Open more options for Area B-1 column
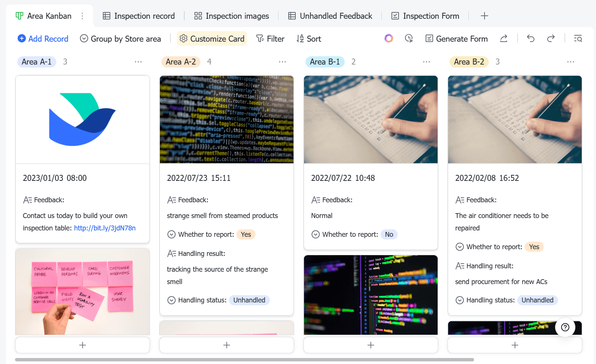596x364 pixels. pos(427,62)
